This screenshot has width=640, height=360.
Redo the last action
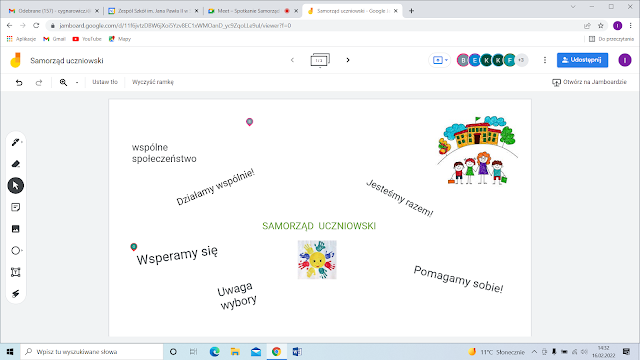(x=39, y=82)
